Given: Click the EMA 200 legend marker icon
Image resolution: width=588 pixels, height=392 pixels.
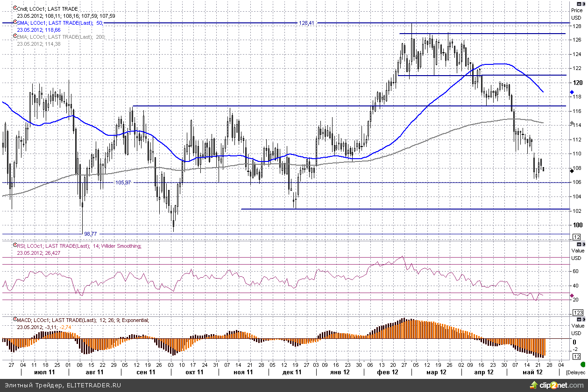Looking at the screenshot, I should click(15, 37).
